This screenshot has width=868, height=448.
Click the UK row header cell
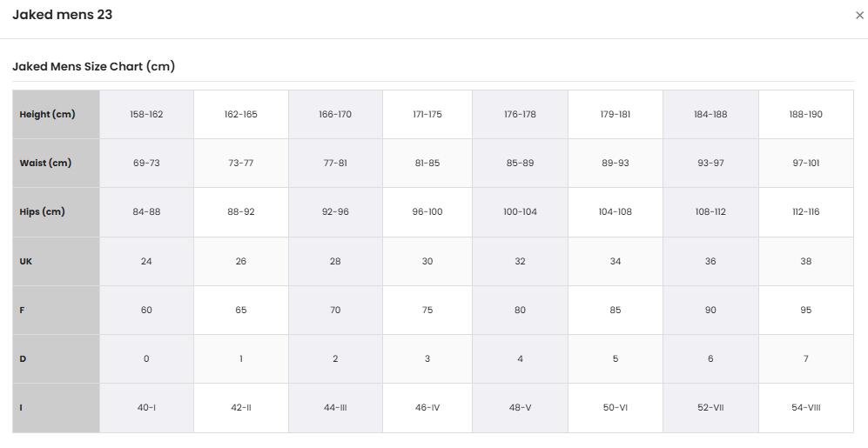tap(56, 261)
